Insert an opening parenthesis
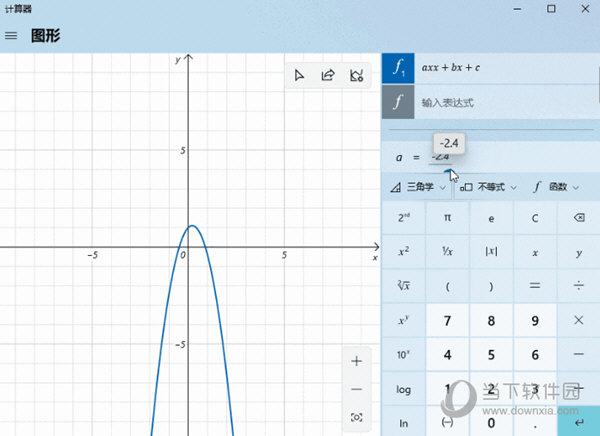The width and height of the screenshot is (600, 436). 447,286
